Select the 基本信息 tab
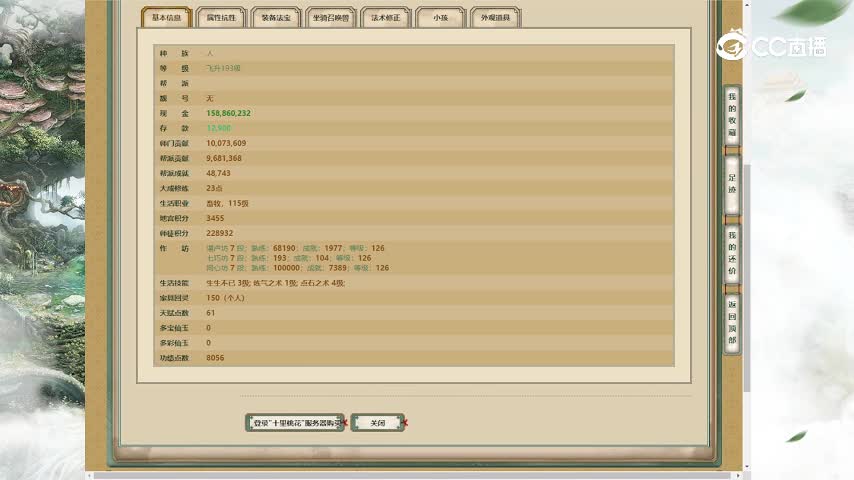The height and width of the screenshot is (480, 854). pos(167,18)
